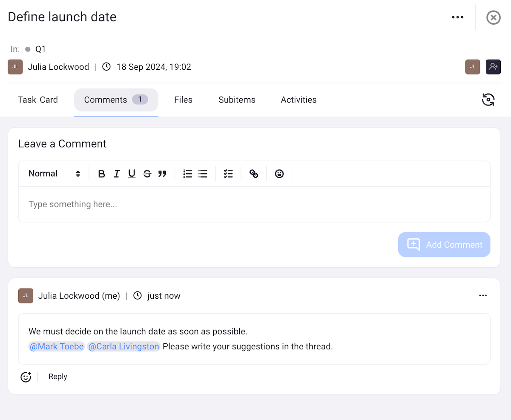Click the add assignee icon
The height and width of the screenshot is (420, 511).
pos(493,67)
